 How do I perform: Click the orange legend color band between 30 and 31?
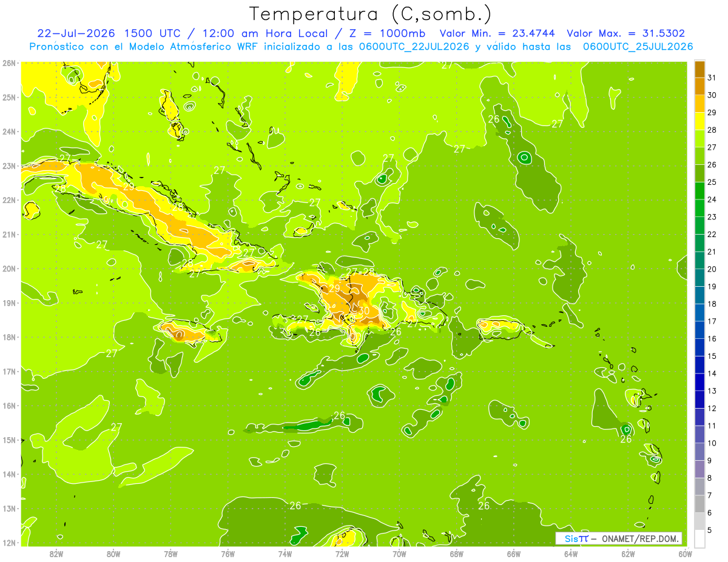coord(699,87)
